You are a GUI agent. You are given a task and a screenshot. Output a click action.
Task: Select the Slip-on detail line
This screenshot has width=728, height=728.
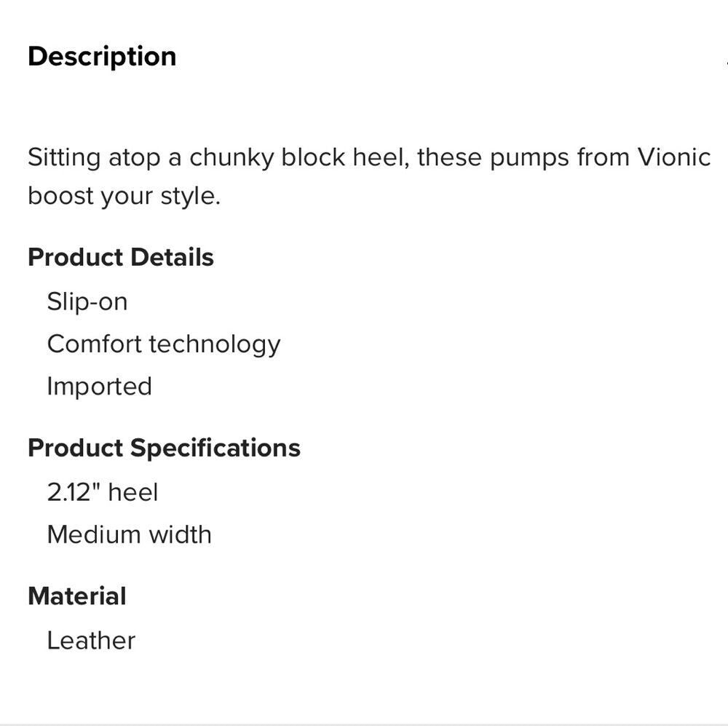pyautogui.click(x=87, y=302)
